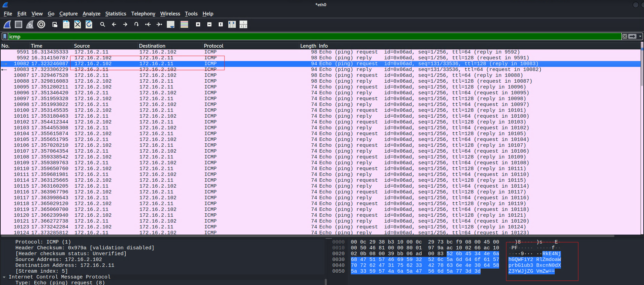The image size is (644, 285).
Task: Zoom out the main window text
Action: [x=209, y=24]
